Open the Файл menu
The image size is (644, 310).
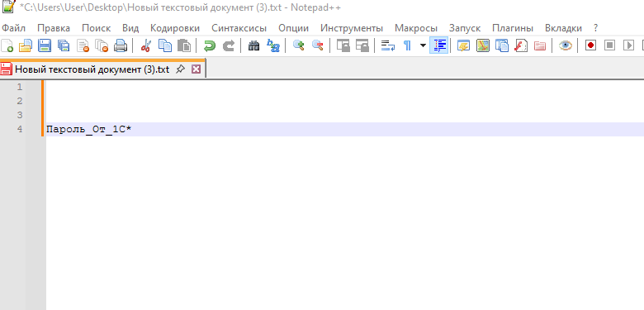[x=13, y=28]
